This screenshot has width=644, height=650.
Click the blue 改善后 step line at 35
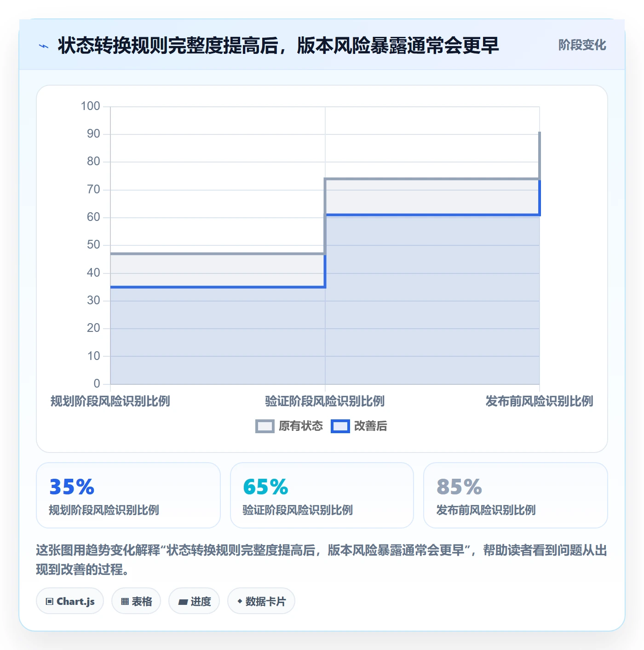(218, 287)
